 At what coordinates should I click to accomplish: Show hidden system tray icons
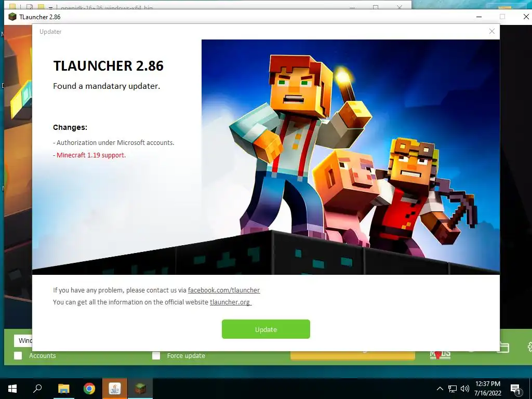coord(440,389)
